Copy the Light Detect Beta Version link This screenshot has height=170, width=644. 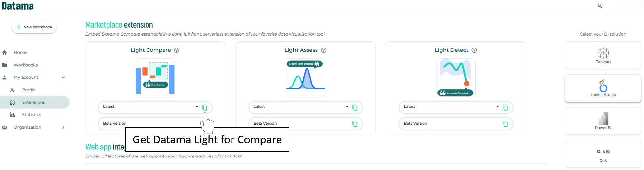(x=505, y=124)
